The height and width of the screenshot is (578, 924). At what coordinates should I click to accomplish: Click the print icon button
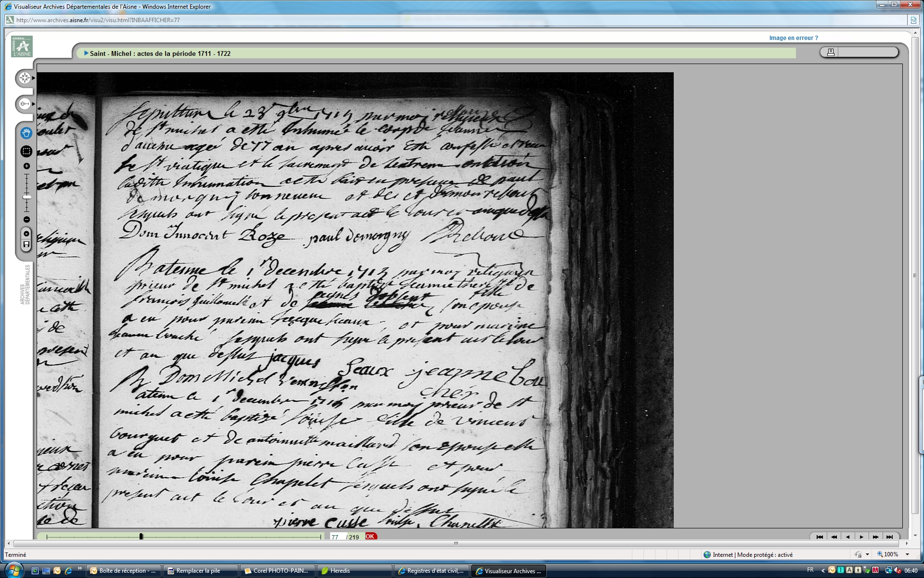click(831, 52)
